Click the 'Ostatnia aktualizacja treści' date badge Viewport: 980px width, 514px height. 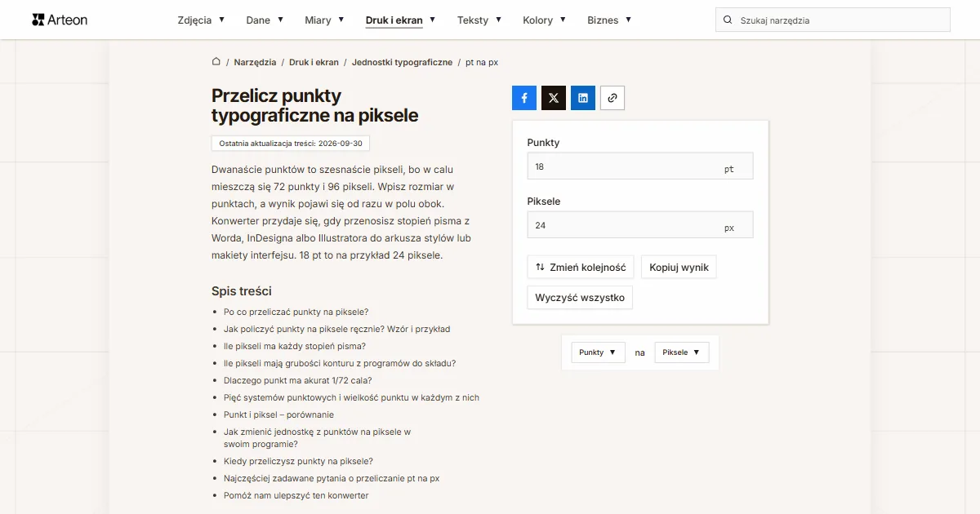click(x=291, y=144)
